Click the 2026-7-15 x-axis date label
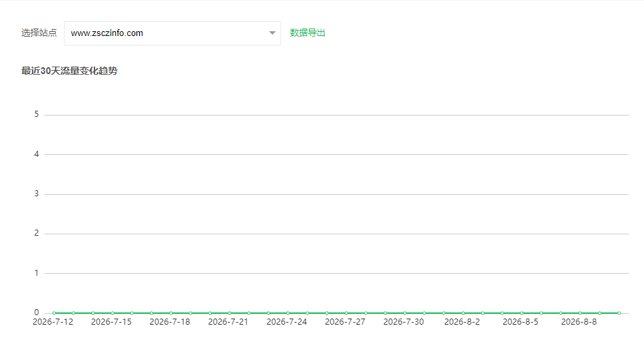Viewport: 644px width, 360px height. point(111,322)
